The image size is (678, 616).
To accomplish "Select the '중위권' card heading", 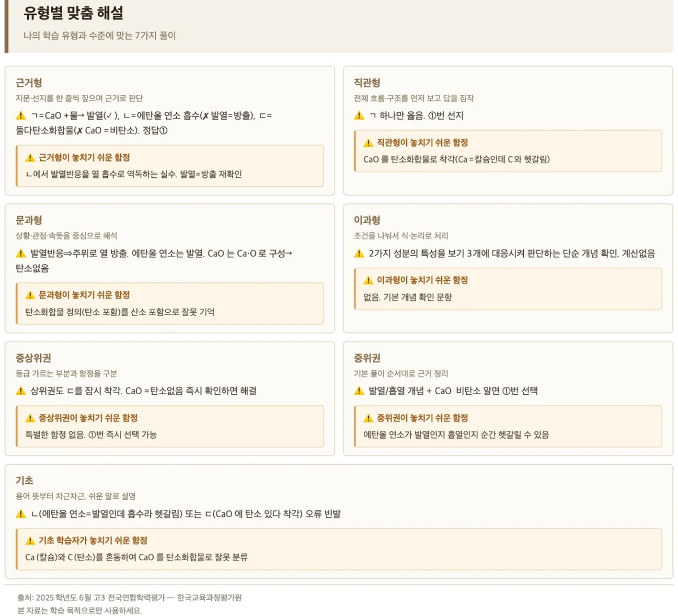I will tap(367, 358).
